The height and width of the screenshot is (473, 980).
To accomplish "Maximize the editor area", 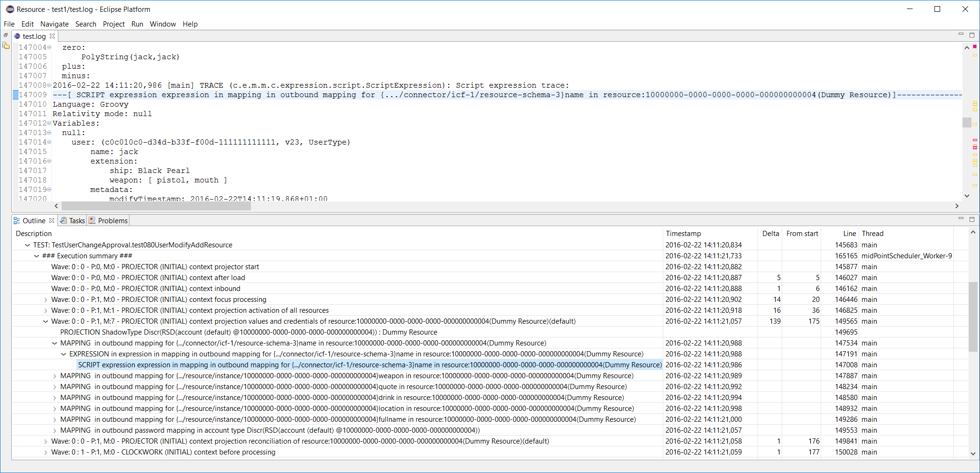I will (x=971, y=35).
